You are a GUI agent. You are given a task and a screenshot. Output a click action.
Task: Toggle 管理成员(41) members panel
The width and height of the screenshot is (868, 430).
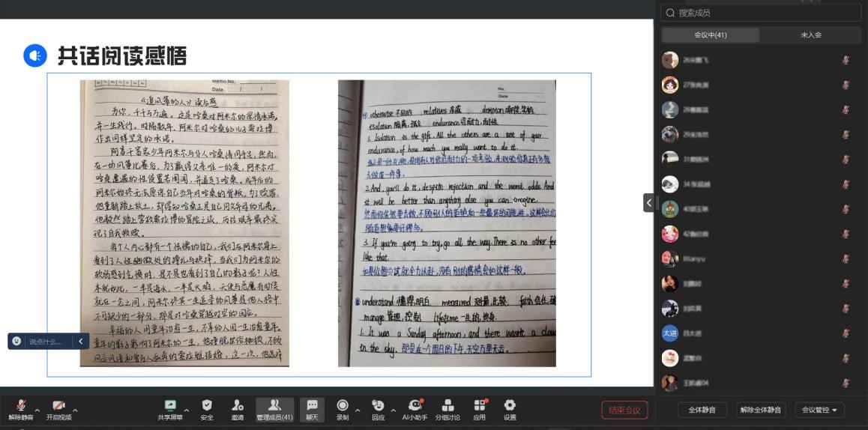274,405
